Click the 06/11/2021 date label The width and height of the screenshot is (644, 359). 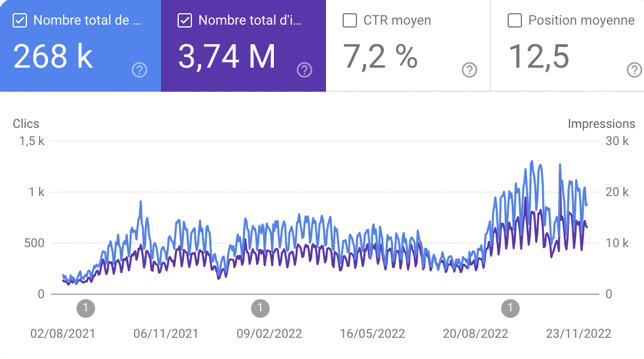[x=166, y=334]
